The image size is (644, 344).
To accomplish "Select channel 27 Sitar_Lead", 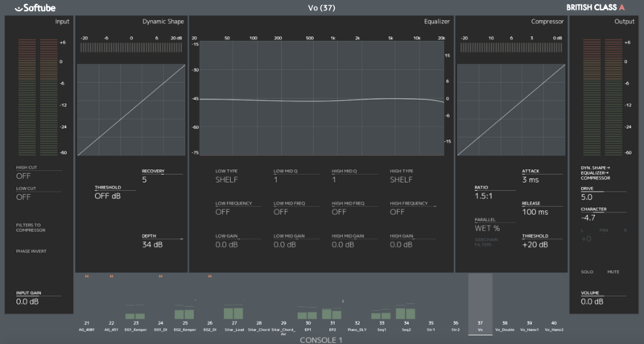I will click(234, 326).
